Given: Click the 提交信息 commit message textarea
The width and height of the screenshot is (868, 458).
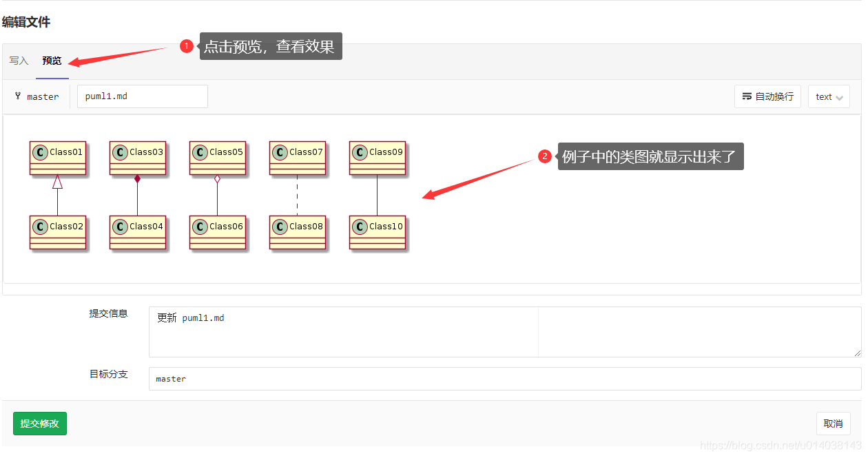Looking at the screenshot, I should tap(505, 332).
